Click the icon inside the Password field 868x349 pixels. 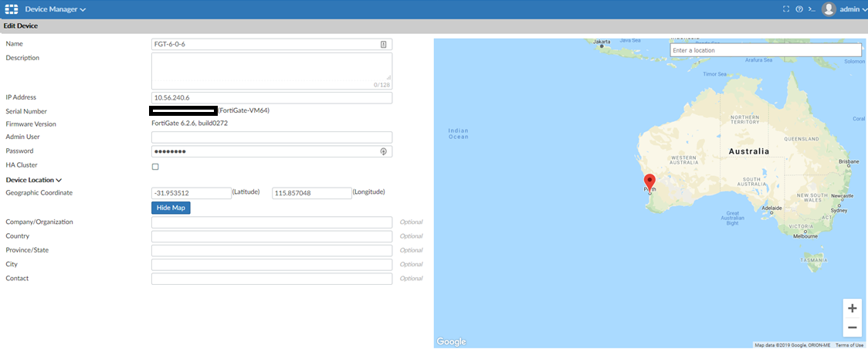click(383, 151)
